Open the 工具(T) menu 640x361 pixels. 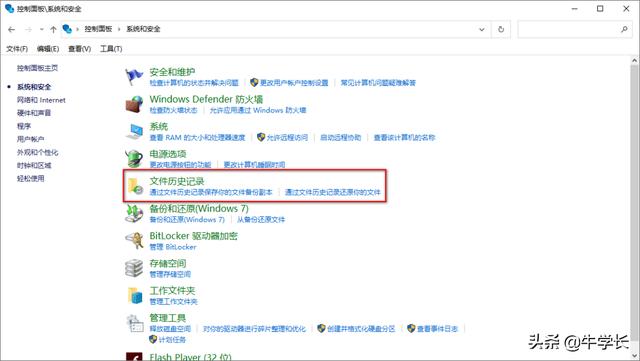[x=111, y=49]
